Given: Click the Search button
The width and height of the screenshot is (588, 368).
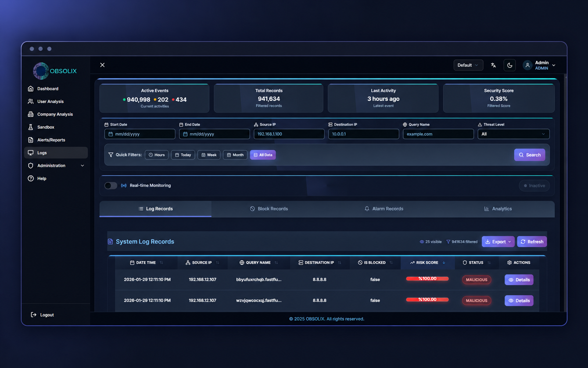Looking at the screenshot, I should [x=530, y=155].
